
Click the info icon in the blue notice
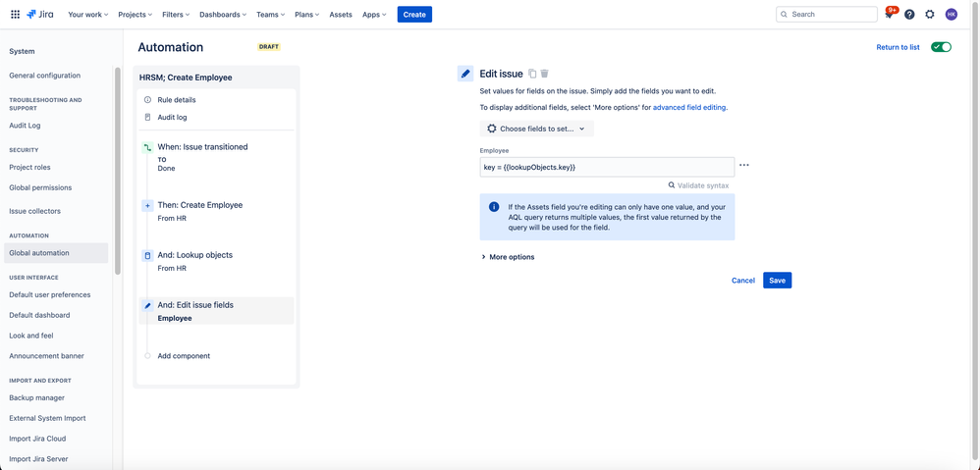click(x=494, y=207)
